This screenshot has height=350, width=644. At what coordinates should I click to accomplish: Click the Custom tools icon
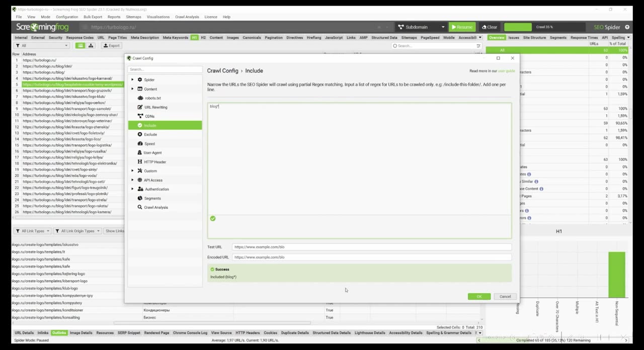(x=140, y=171)
